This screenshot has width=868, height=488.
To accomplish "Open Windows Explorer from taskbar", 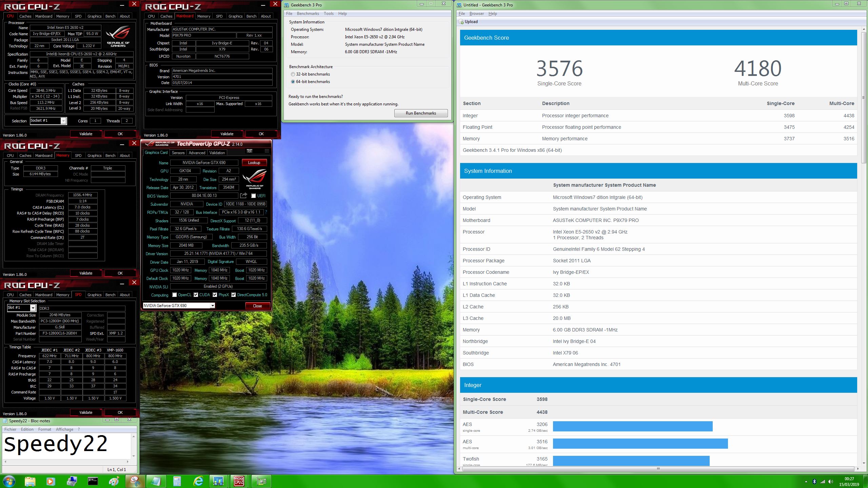I will 30,481.
